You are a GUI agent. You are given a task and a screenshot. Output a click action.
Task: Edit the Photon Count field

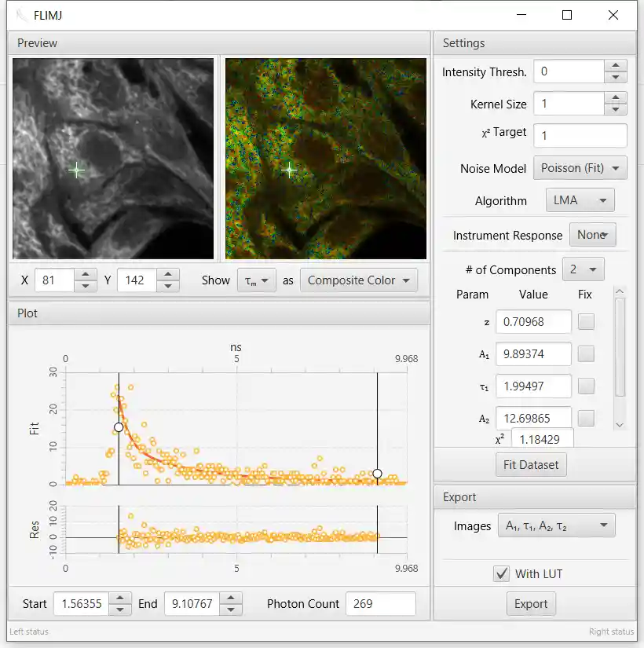point(381,603)
